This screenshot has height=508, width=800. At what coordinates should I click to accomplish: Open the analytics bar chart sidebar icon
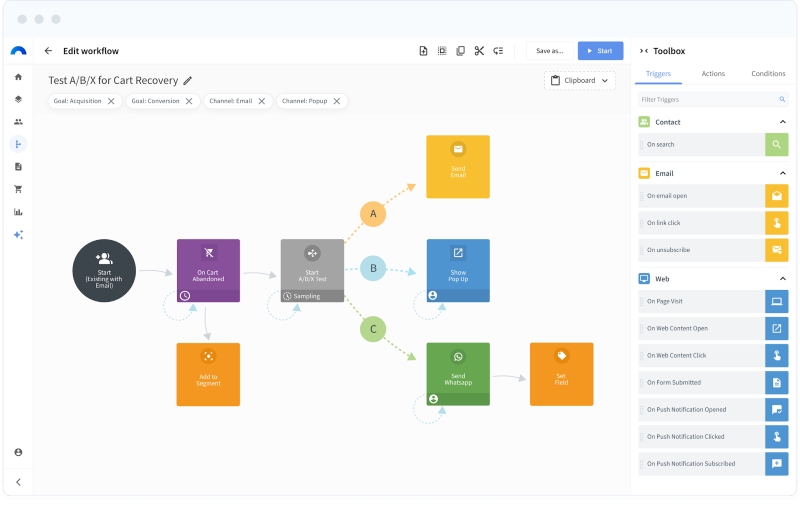click(18, 212)
